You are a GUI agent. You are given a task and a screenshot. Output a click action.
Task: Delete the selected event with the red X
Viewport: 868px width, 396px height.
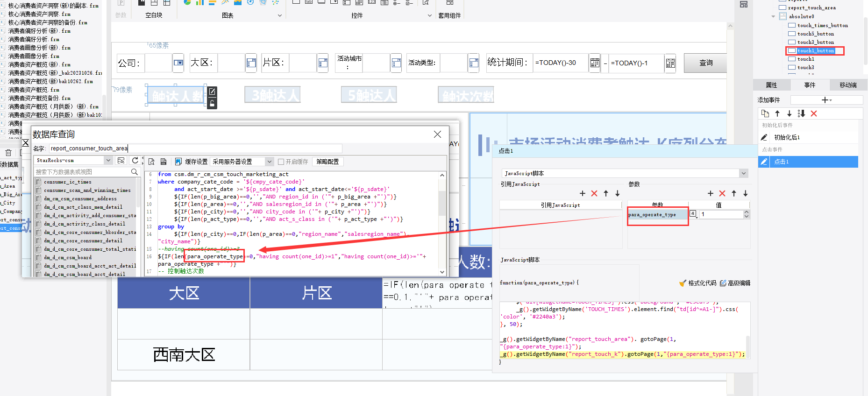point(814,113)
